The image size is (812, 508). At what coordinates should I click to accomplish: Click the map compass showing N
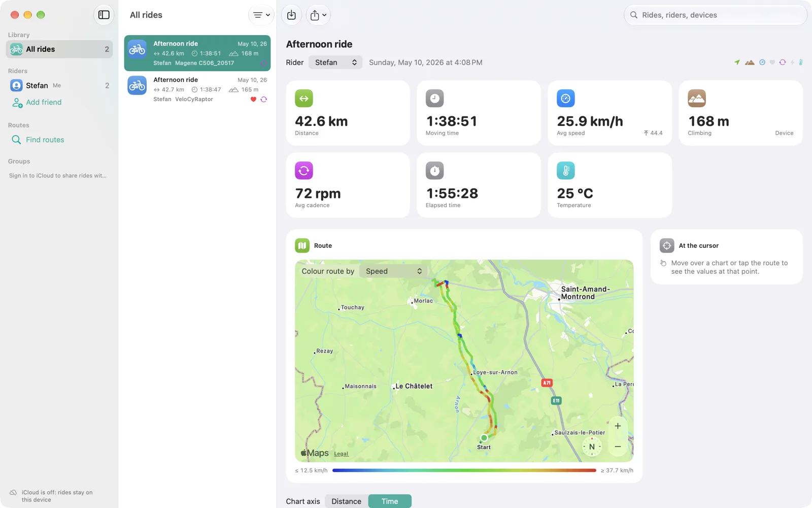tap(592, 447)
